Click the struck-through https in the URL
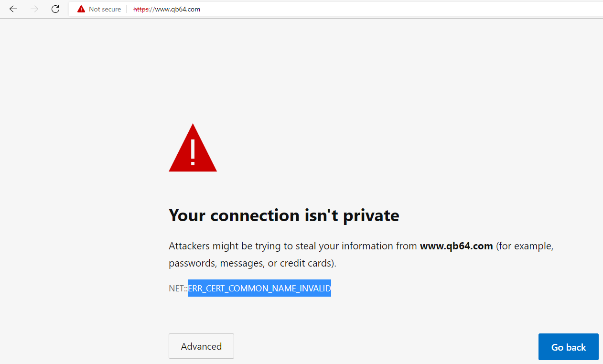Image resolution: width=603 pixels, height=364 pixels. [141, 9]
